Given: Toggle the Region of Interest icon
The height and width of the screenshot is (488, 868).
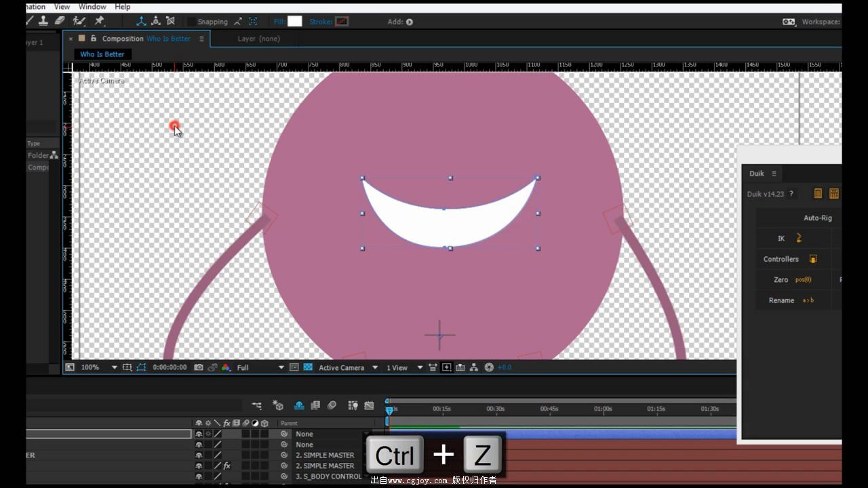Looking at the screenshot, I should pyautogui.click(x=294, y=367).
